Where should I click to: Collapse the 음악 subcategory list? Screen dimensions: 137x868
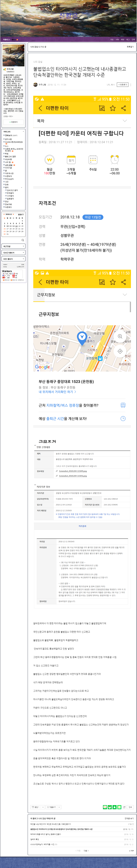(x=22, y=187)
